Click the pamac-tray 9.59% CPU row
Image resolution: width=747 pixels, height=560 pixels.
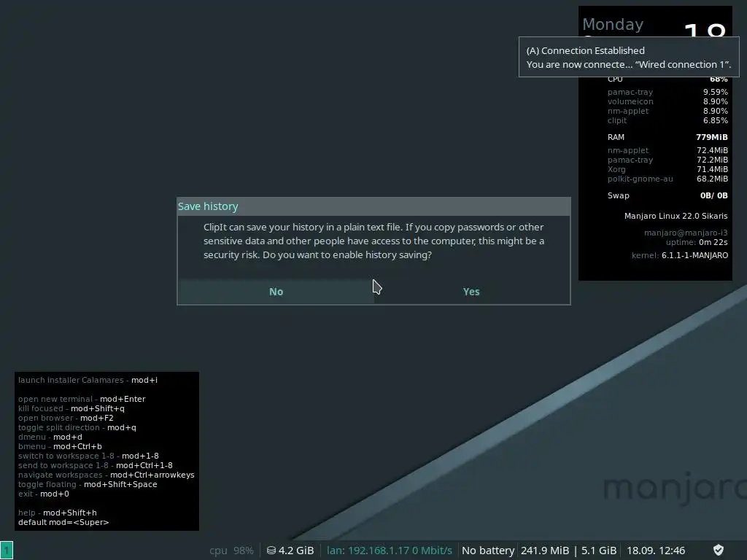point(667,92)
